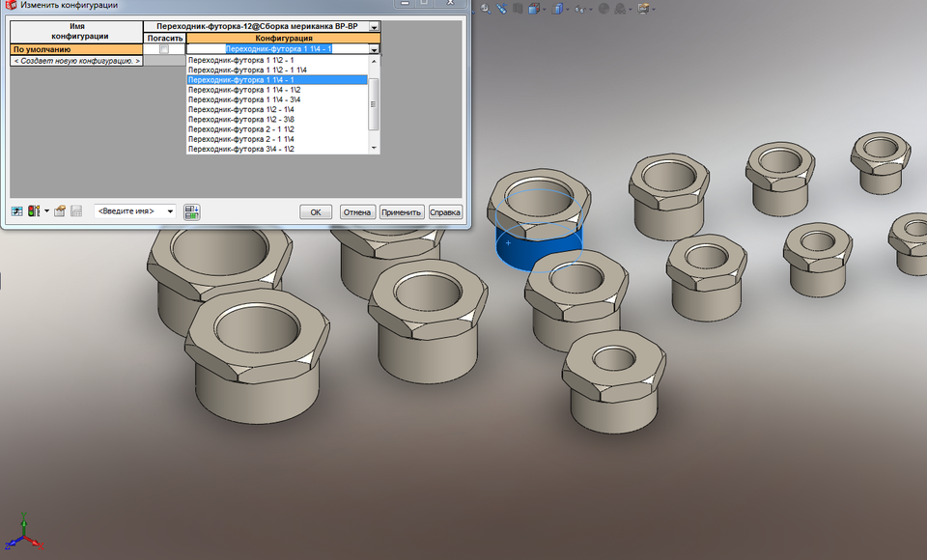Open the <Введите имя> name dropdown

point(171,210)
